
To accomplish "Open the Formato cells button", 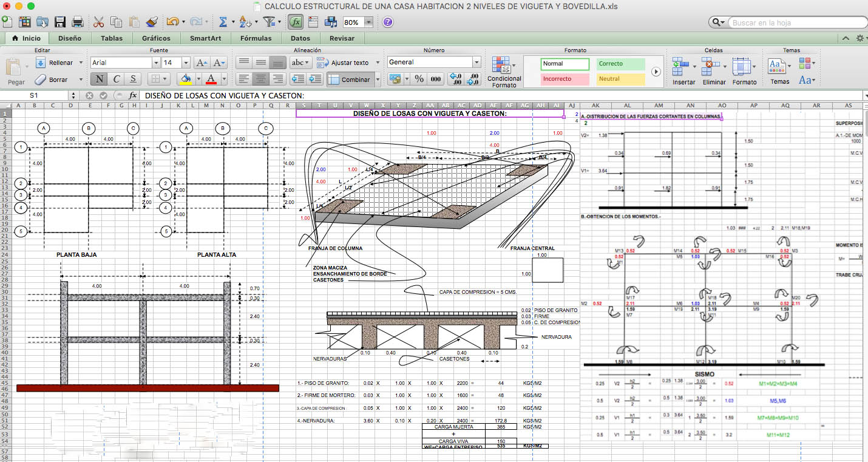I will pos(744,72).
